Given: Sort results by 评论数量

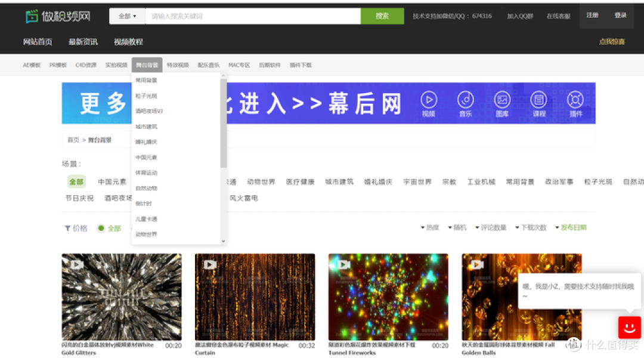Looking at the screenshot, I should point(491,227).
